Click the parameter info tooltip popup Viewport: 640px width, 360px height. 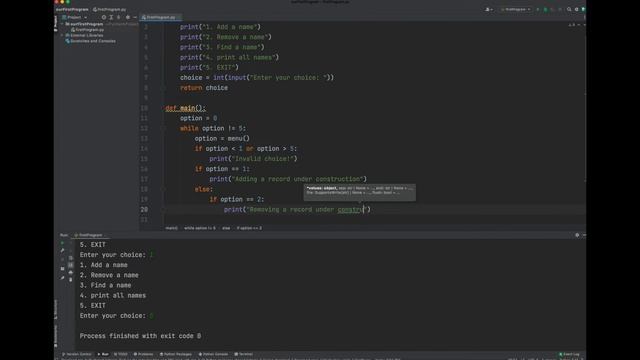point(360,192)
